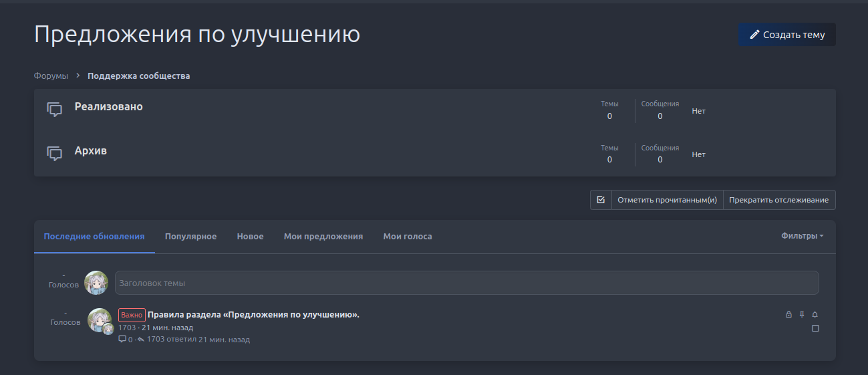Click the Важно prefix label
This screenshot has width=868, height=375.
click(x=132, y=315)
